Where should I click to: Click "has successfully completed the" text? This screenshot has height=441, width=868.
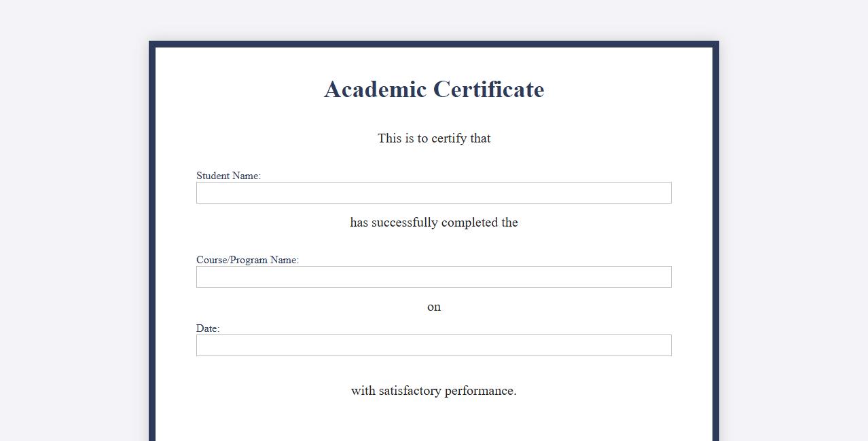click(434, 223)
